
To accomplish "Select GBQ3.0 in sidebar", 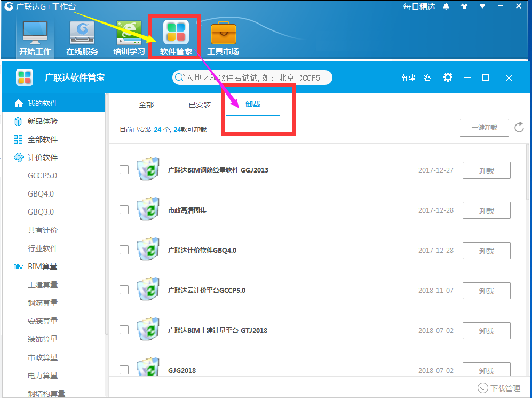I will pos(41,212).
